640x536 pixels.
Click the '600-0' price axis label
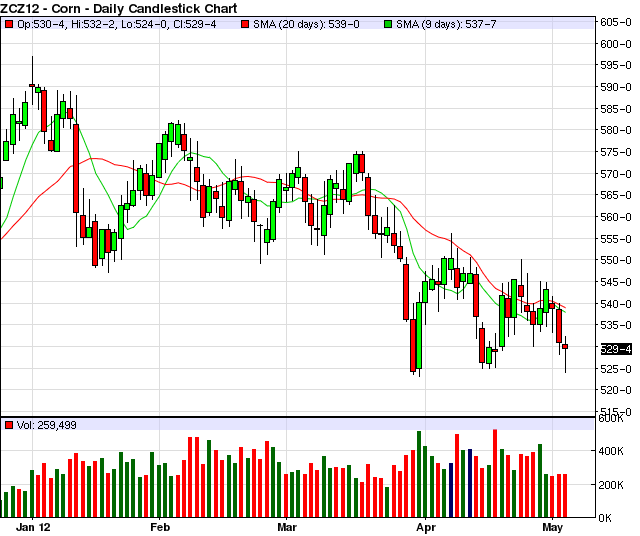[x=616, y=44]
